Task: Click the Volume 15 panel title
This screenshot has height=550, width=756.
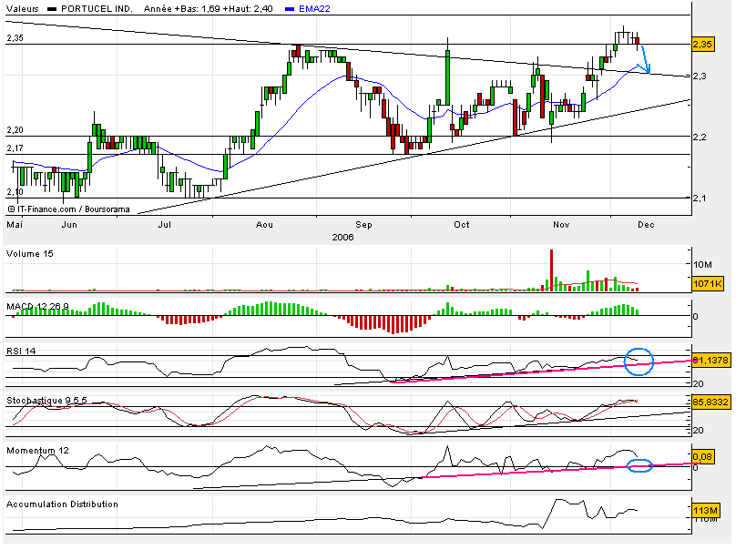Action: coord(30,254)
